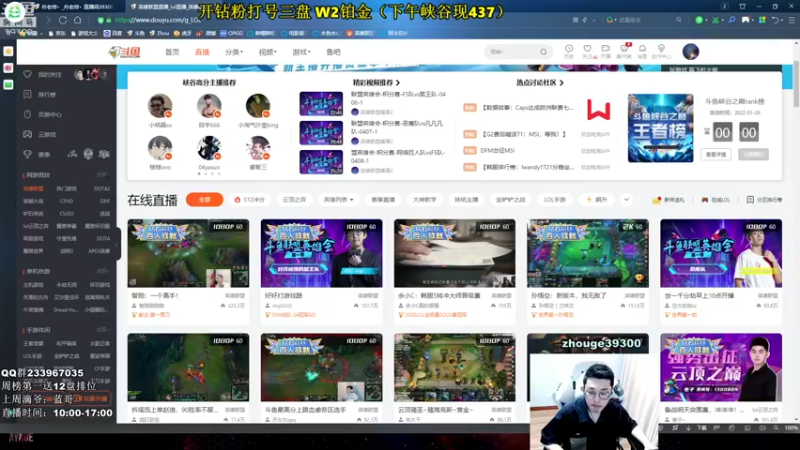
Task: Click the yellow star favorites sidebar icon
Action: click(x=8, y=52)
